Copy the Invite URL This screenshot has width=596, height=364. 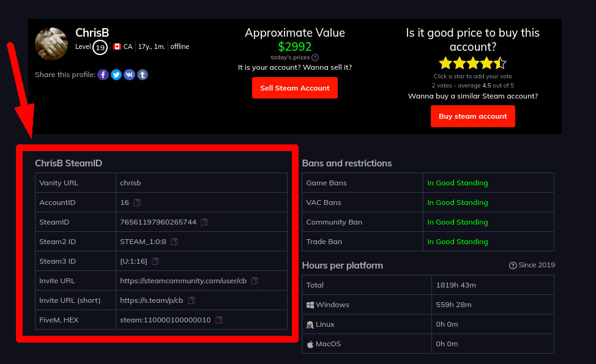coord(255,281)
